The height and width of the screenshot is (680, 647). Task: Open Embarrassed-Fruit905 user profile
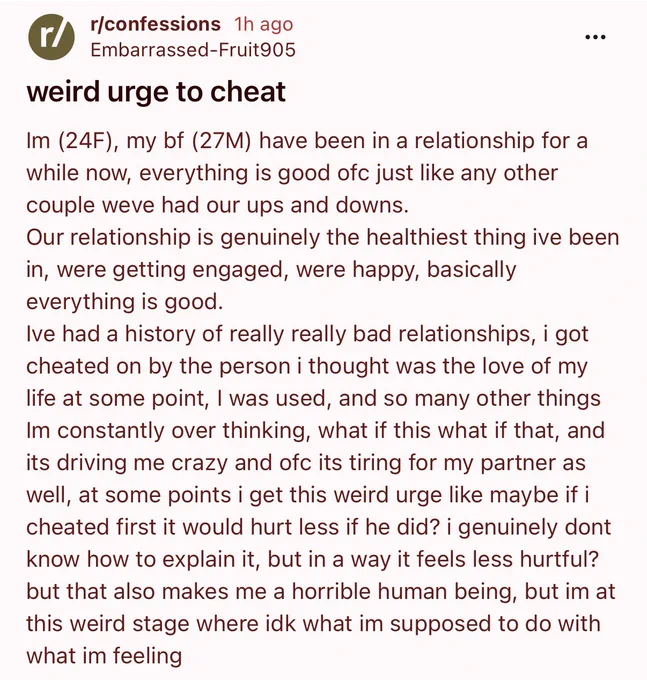tap(193, 50)
